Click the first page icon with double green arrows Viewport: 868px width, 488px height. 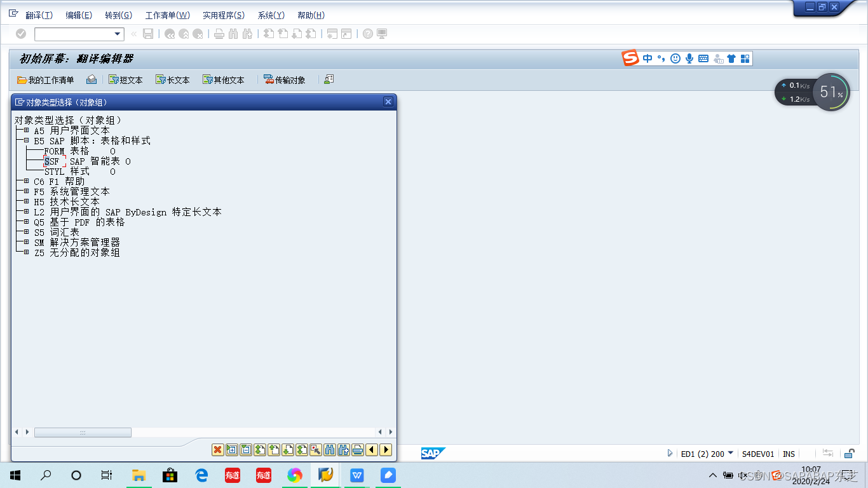(x=259, y=450)
